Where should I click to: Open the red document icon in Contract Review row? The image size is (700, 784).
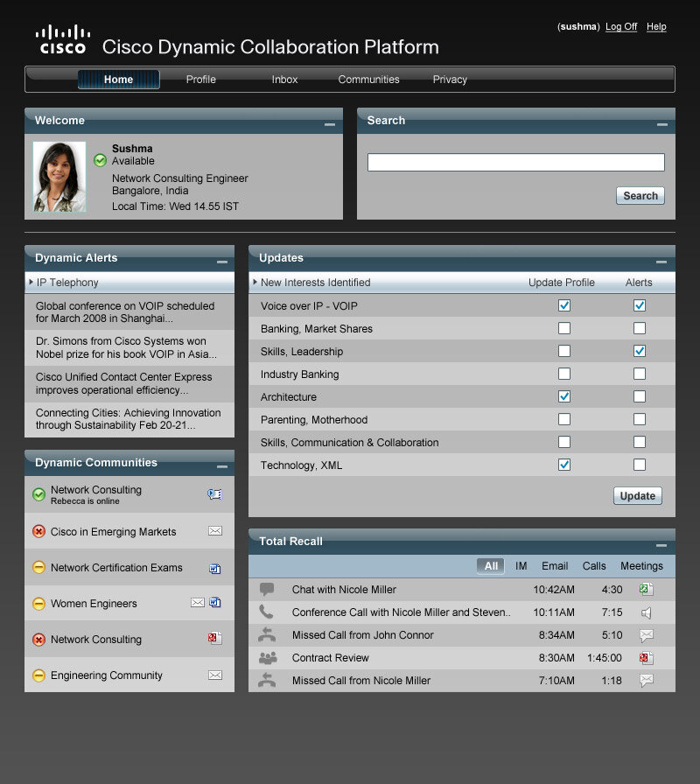(646, 658)
